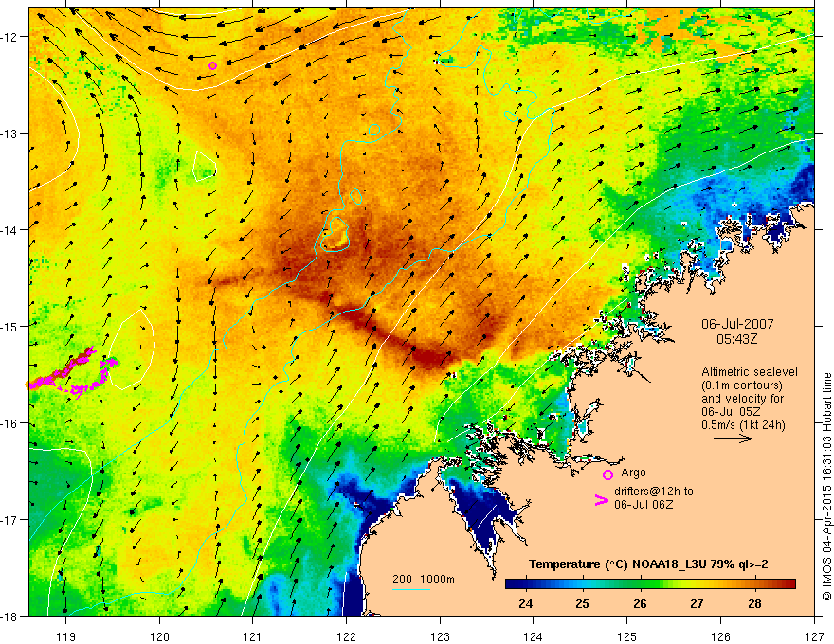Click the color bar label '24'

point(525,603)
